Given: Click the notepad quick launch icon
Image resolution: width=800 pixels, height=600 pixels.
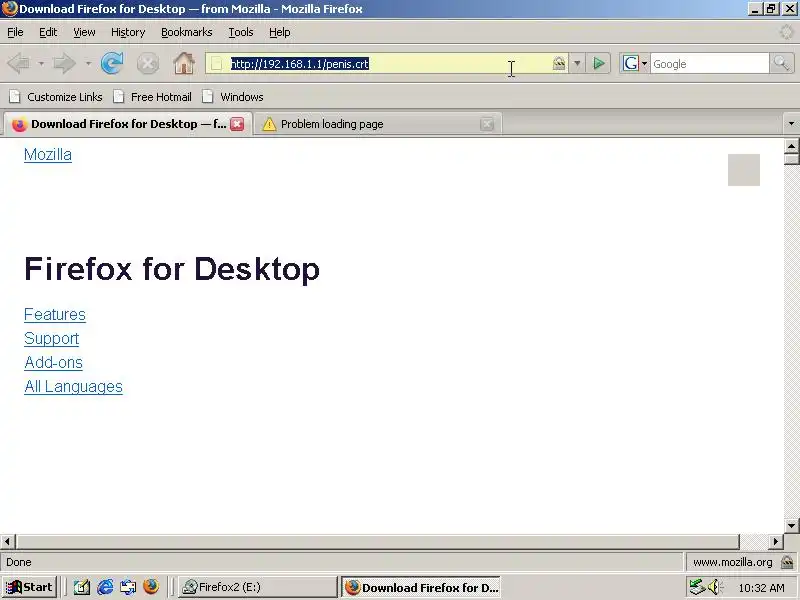Looking at the screenshot, I should 82,587.
